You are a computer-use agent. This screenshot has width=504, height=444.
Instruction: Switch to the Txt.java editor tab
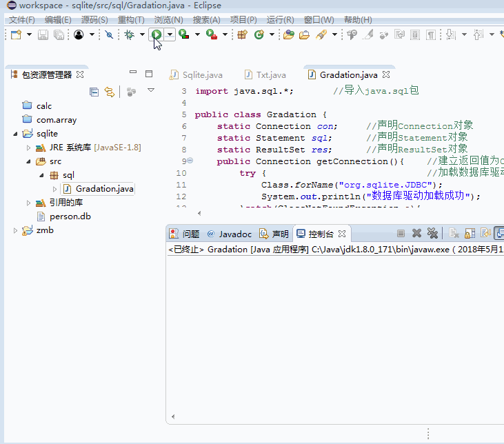point(265,75)
